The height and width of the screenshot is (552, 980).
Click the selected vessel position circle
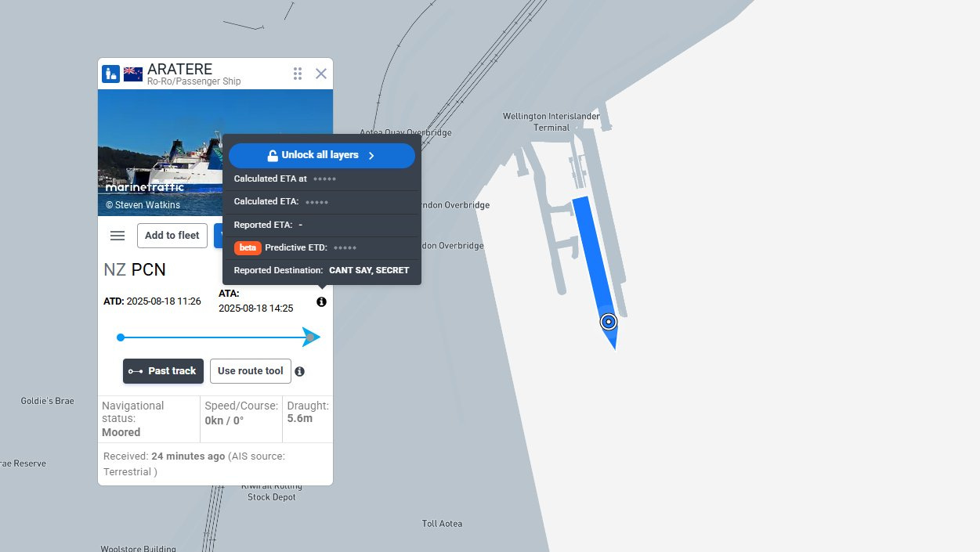pyautogui.click(x=609, y=322)
